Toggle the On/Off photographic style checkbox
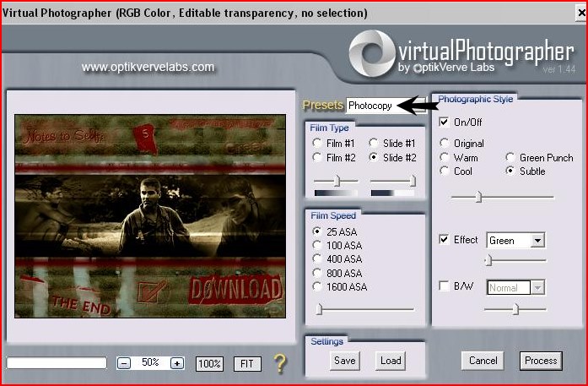This screenshot has width=588, height=386. 445,122
